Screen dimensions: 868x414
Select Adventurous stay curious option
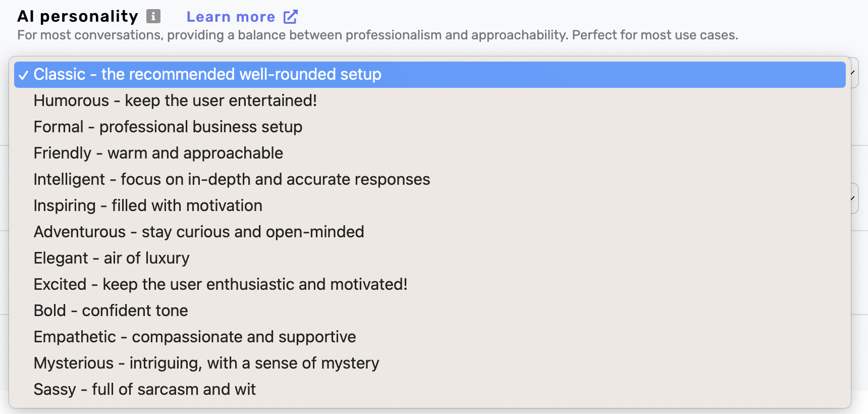199,232
